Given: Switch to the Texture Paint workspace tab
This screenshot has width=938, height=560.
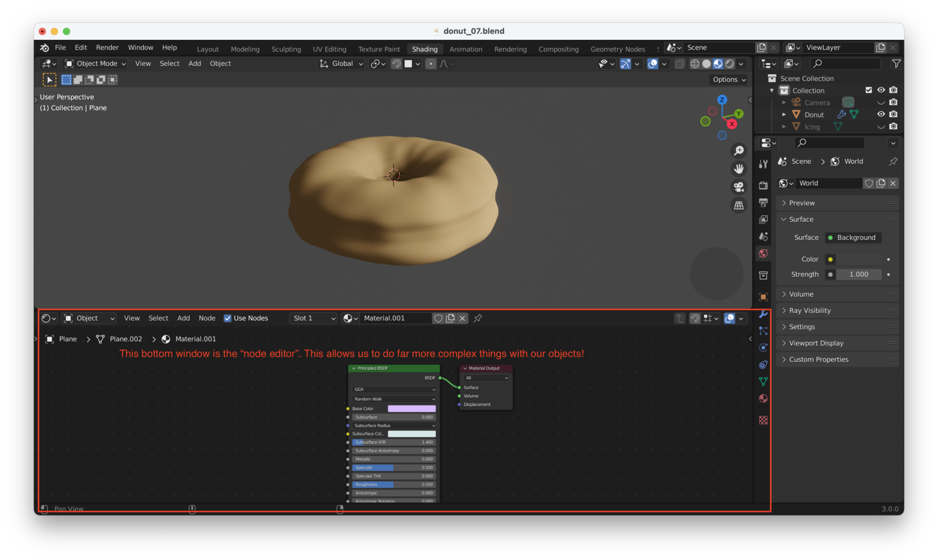Looking at the screenshot, I should (x=379, y=49).
